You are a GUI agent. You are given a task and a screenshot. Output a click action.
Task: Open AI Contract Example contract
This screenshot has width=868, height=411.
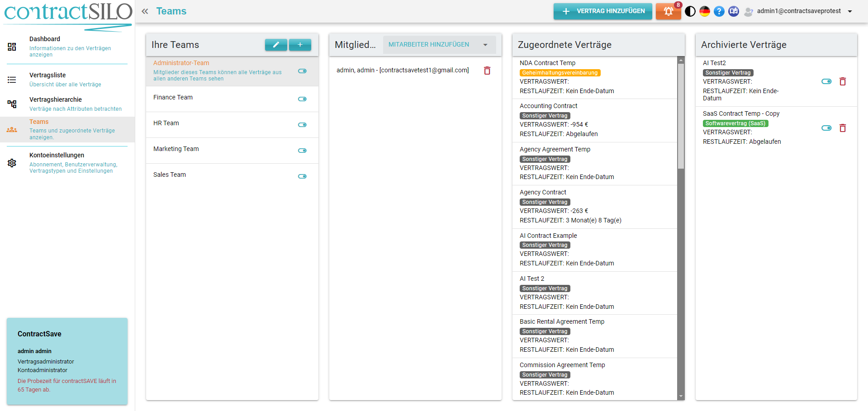[x=595, y=250]
